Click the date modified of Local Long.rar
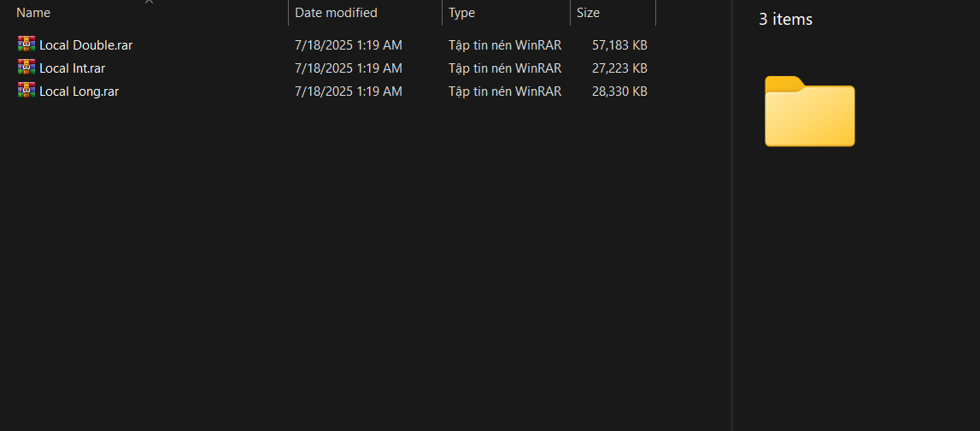This screenshot has height=431, width=980. click(x=348, y=91)
